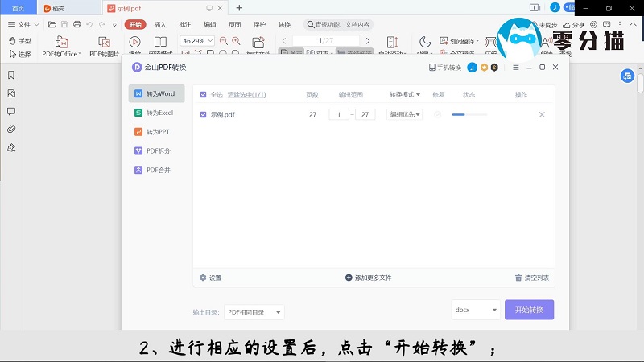The height and width of the screenshot is (362, 644).
Task: Click 手机转换 phone conversion
Action: pos(445,68)
